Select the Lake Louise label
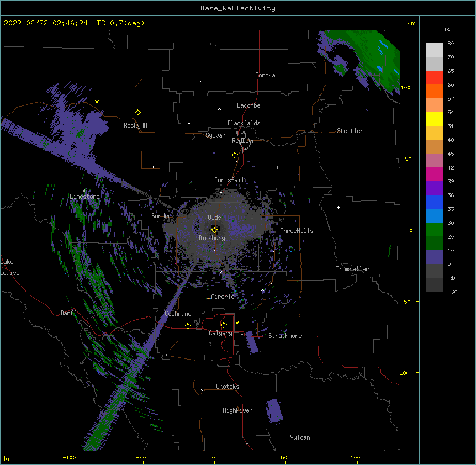The width and height of the screenshot is (476, 465). [x=10, y=267]
